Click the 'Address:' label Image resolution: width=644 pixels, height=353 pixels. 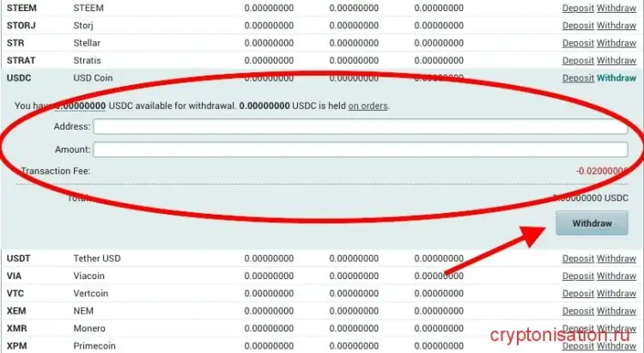(x=72, y=126)
